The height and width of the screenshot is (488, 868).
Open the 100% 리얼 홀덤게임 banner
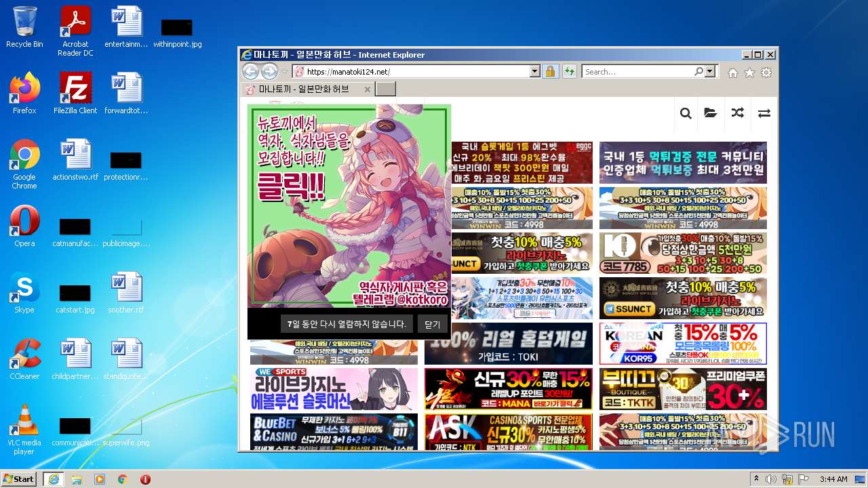pos(509,344)
